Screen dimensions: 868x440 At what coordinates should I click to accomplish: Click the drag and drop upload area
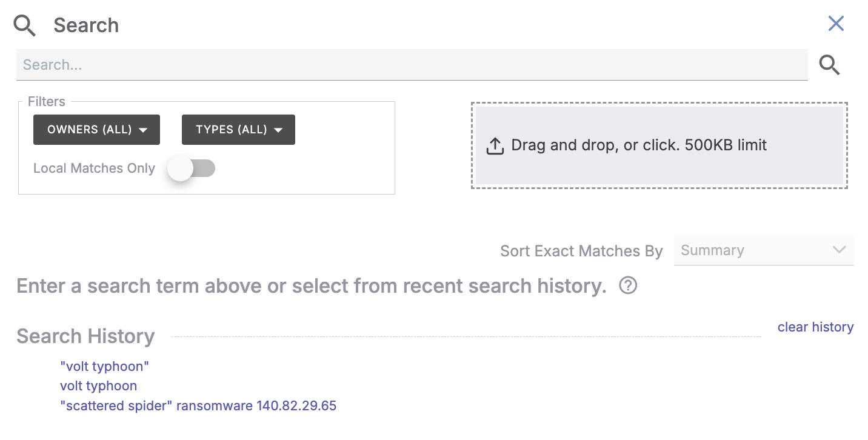coord(659,145)
